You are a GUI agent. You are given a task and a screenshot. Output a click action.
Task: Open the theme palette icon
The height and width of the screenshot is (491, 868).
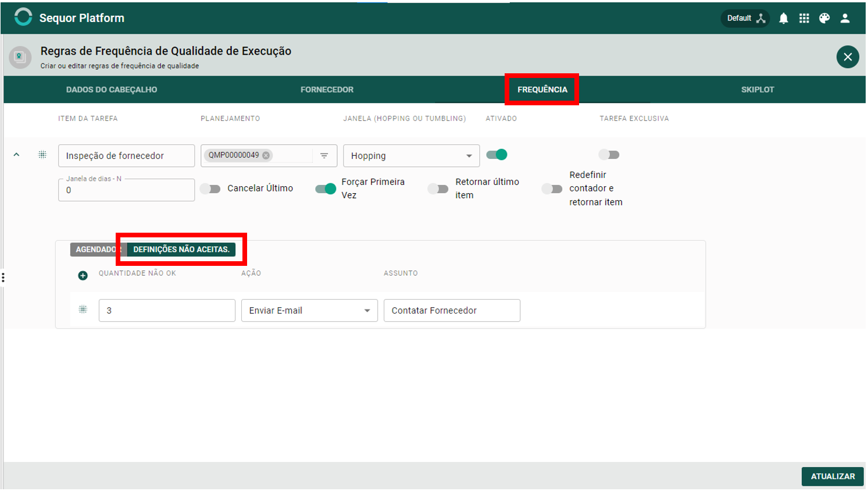(824, 18)
